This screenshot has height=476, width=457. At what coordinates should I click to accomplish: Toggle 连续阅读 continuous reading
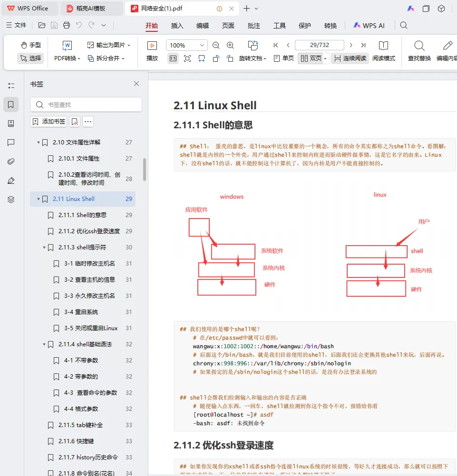350,58
